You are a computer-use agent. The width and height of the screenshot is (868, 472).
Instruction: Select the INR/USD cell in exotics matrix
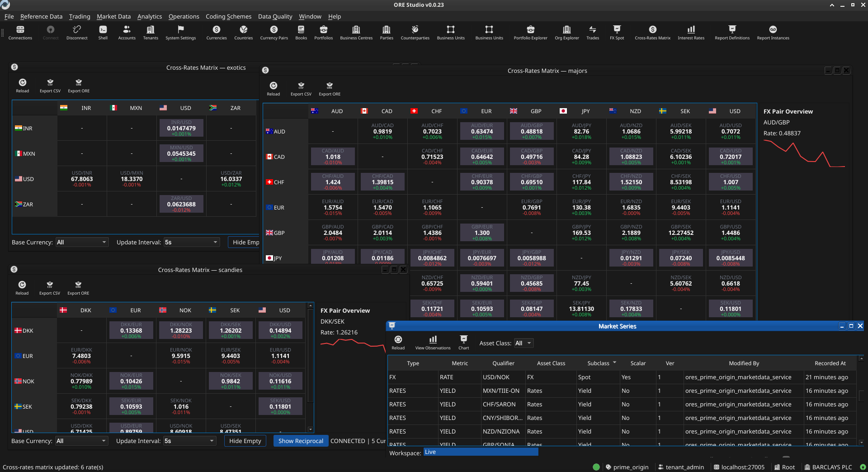click(x=181, y=128)
